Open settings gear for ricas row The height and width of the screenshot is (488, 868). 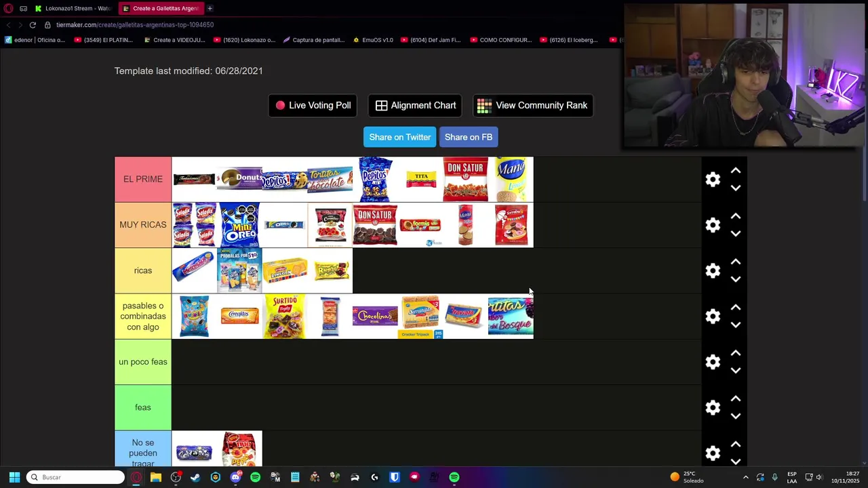tap(713, 270)
